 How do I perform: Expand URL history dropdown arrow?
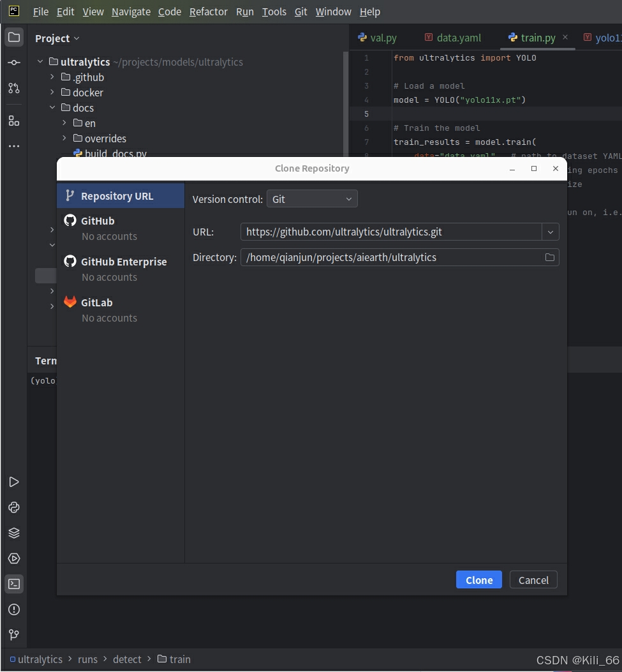pyautogui.click(x=551, y=232)
